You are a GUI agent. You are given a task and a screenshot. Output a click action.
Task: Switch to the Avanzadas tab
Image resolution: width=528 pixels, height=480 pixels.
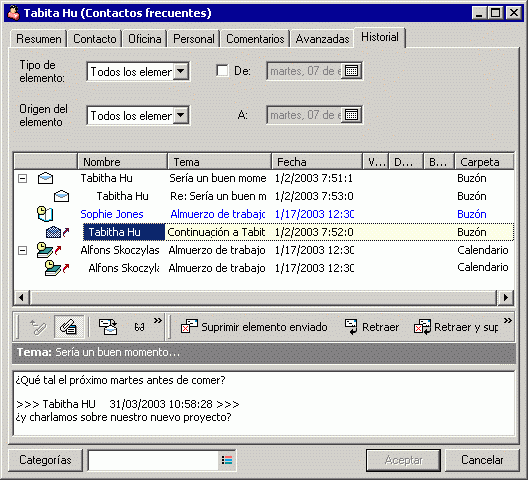coord(322,39)
